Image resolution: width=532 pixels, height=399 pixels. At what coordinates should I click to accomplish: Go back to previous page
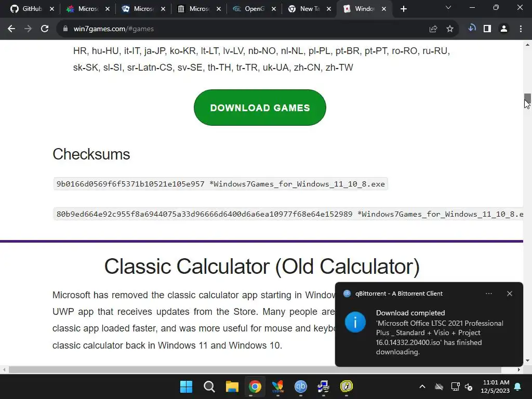(x=11, y=29)
